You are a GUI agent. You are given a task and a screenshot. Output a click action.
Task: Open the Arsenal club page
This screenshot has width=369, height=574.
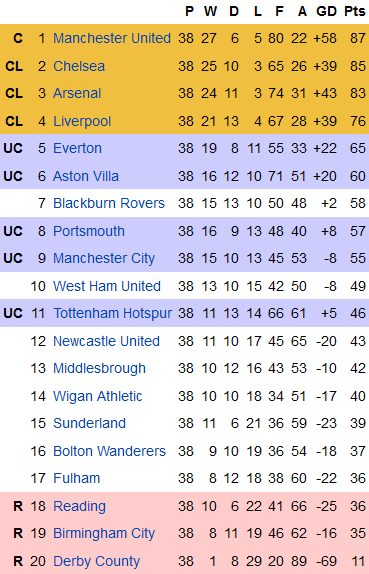pos(77,93)
